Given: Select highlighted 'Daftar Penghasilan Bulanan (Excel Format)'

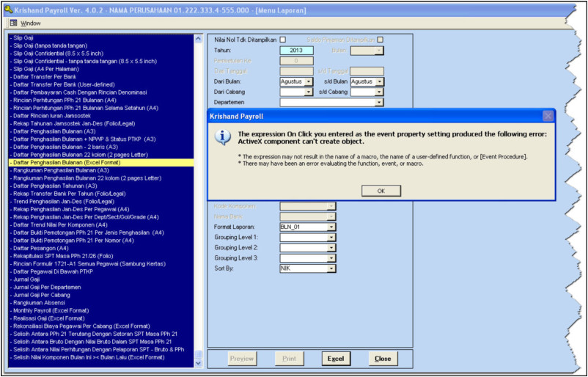Looking at the screenshot, I should 101,163.
